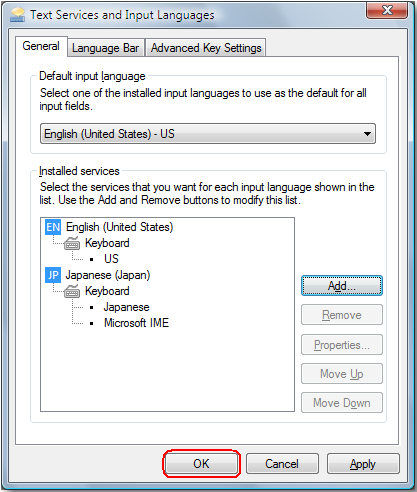417x492 pixels.
Task: Select keyboard icon under English (United States)
Action: [72, 243]
